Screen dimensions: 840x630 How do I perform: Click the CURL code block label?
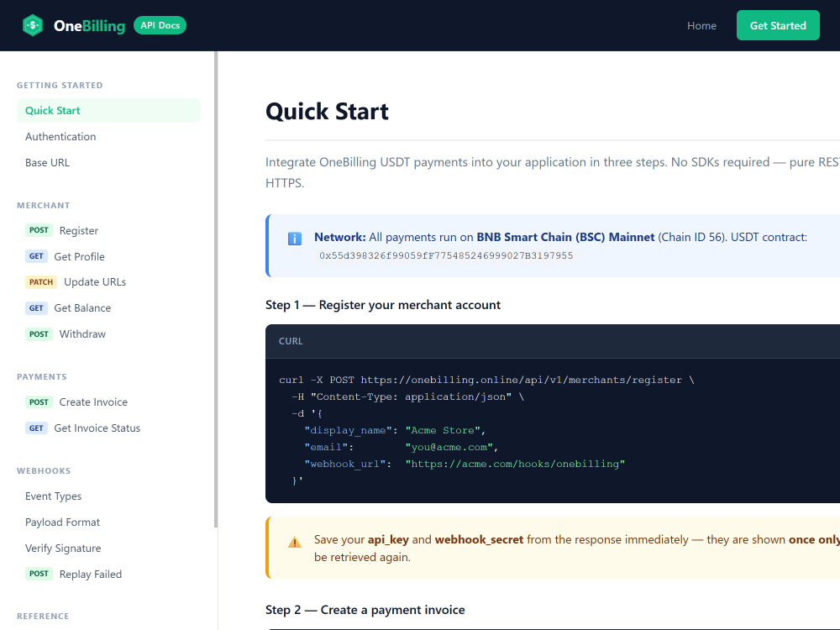tap(291, 341)
